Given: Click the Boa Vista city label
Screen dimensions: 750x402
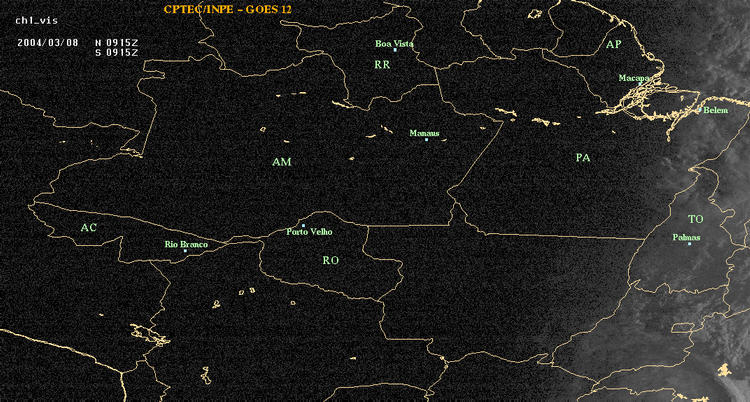Looking at the screenshot, I should coord(394,44).
